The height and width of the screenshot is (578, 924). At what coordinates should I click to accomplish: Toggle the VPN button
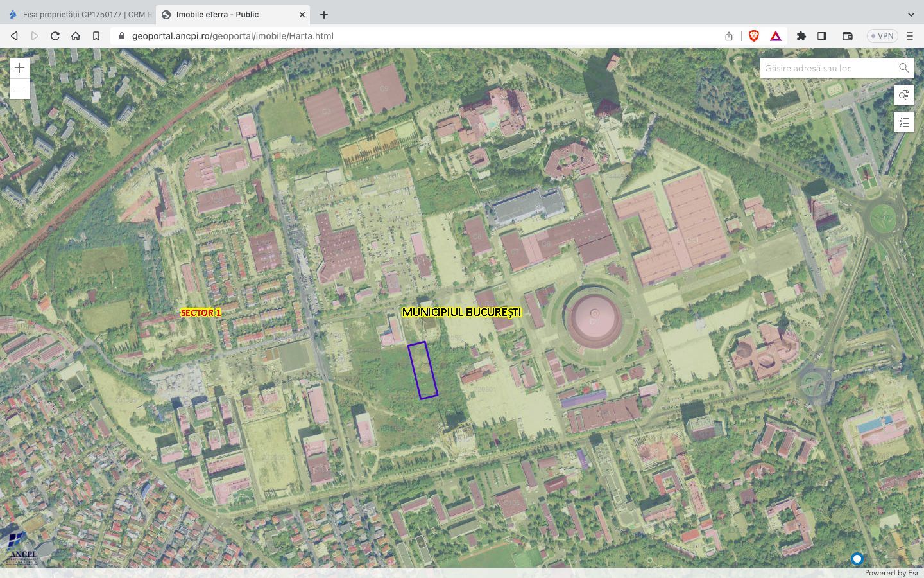point(882,36)
